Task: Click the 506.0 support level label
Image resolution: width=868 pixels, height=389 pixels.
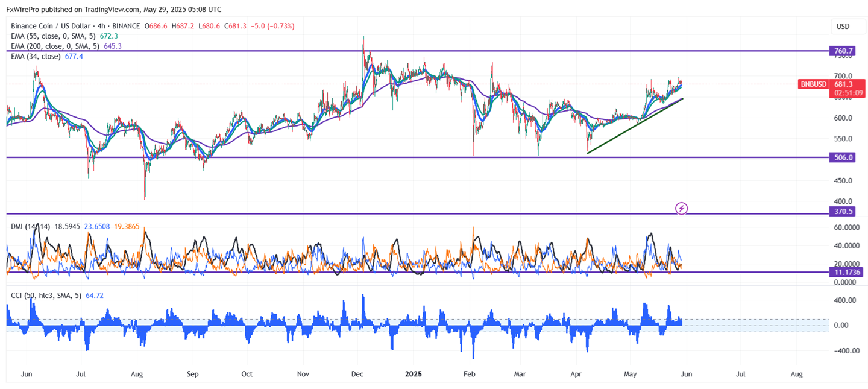Action: click(844, 157)
